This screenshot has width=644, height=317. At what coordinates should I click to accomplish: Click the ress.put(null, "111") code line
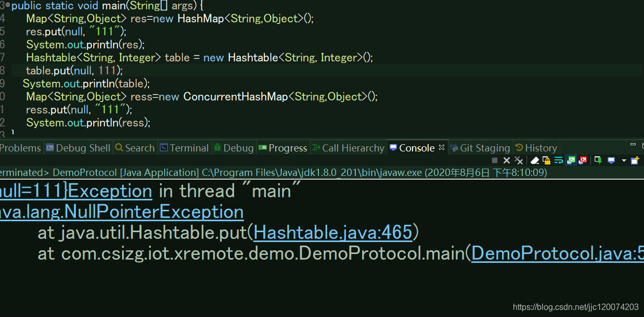pyautogui.click(x=79, y=109)
